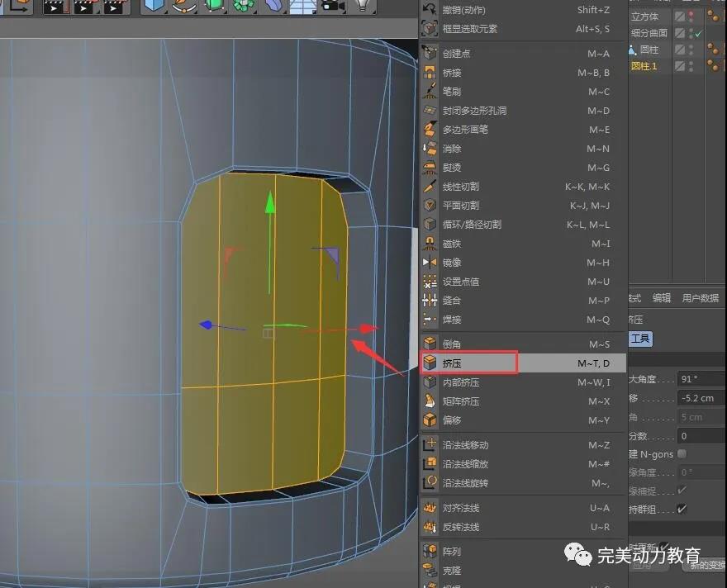Click the 工具 (Tool) tab button
Viewport: 727px width, 588px height.
click(x=641, y=339)
